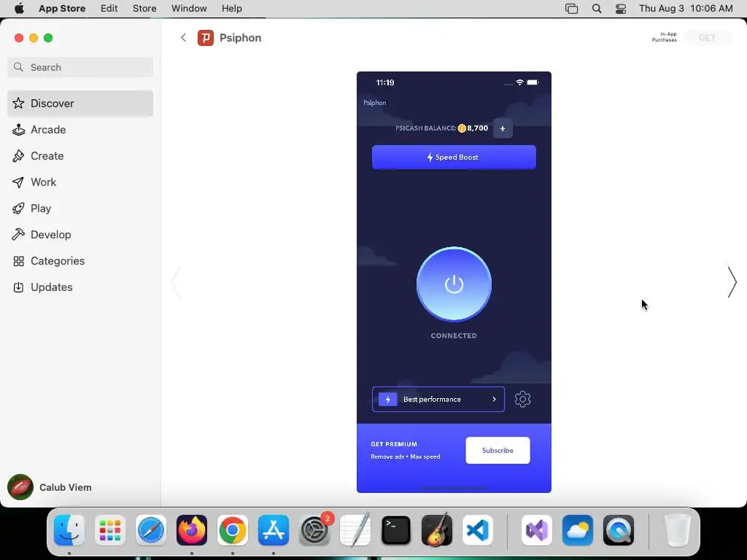Open Calub Viem account profile
Viewport: 747px width, 560px height.
pos(50,487)
